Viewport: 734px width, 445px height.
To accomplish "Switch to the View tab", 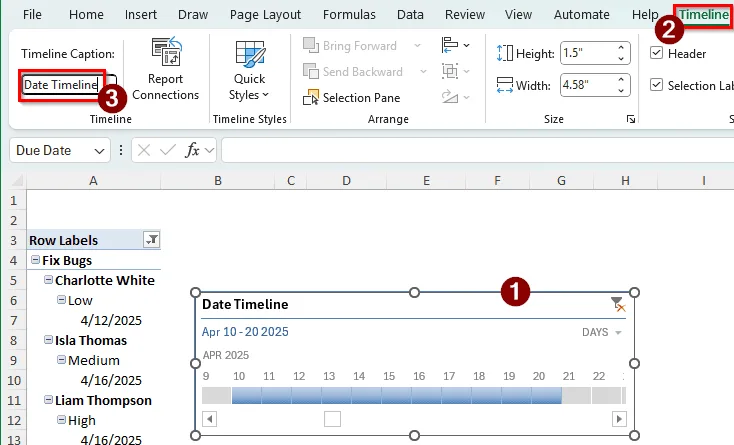I will pos(518,15).
